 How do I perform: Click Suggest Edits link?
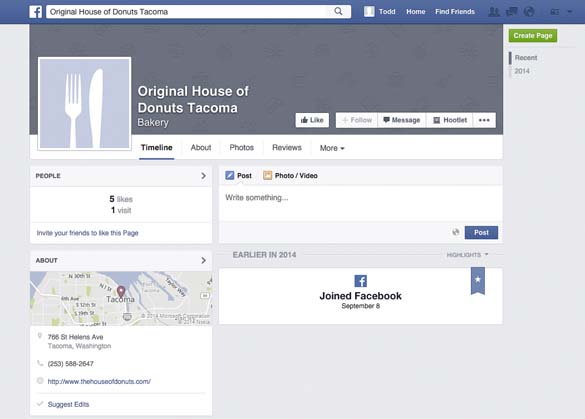coord(68,404)
